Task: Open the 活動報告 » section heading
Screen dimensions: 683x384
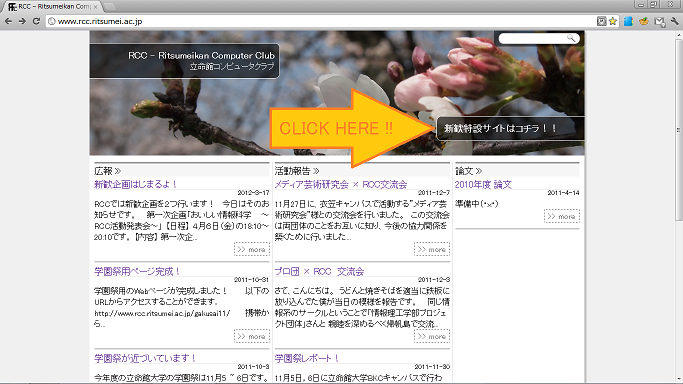Action: (x=297, y=171)
